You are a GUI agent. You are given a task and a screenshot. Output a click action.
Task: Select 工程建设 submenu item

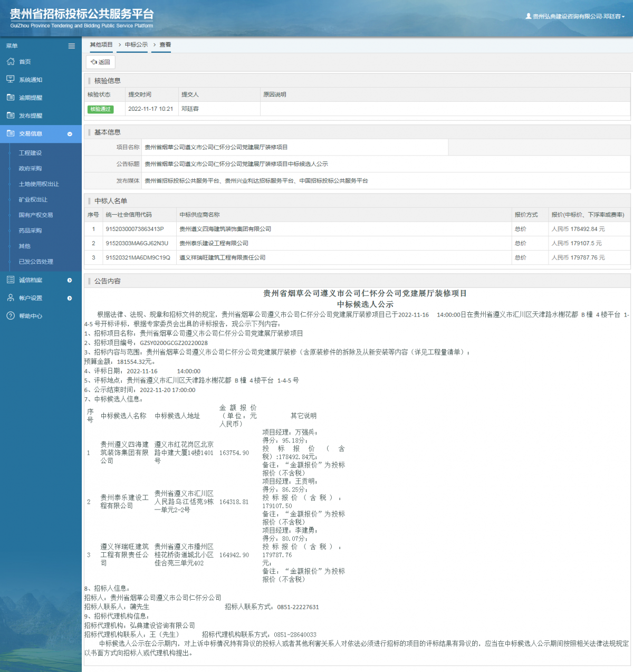click(30, 153)
